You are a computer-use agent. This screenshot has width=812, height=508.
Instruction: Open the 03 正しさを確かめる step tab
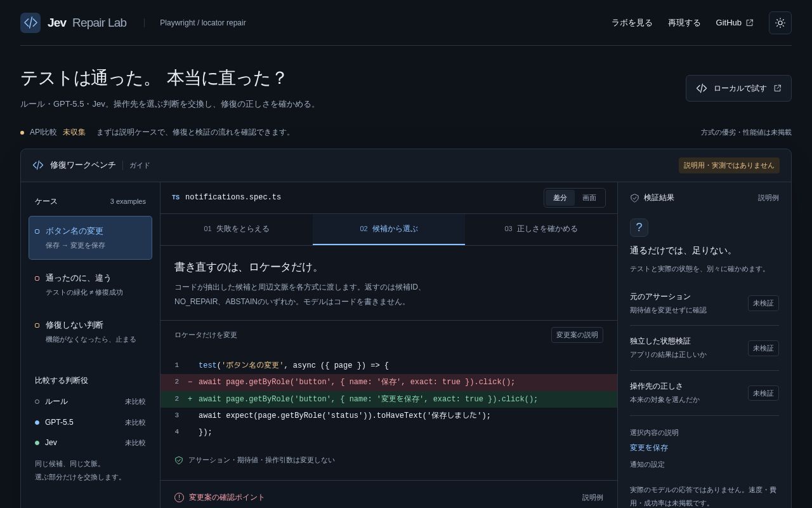point(541,229)
